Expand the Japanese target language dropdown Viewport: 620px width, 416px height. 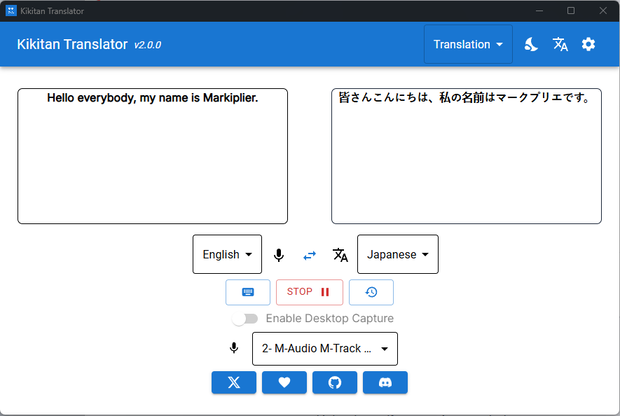click(398, 254)
